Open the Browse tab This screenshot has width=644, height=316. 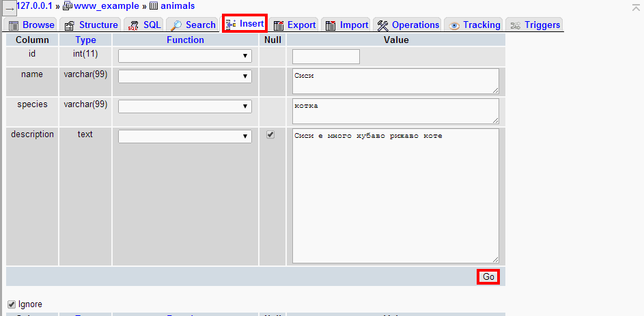[x=31, y=25]
